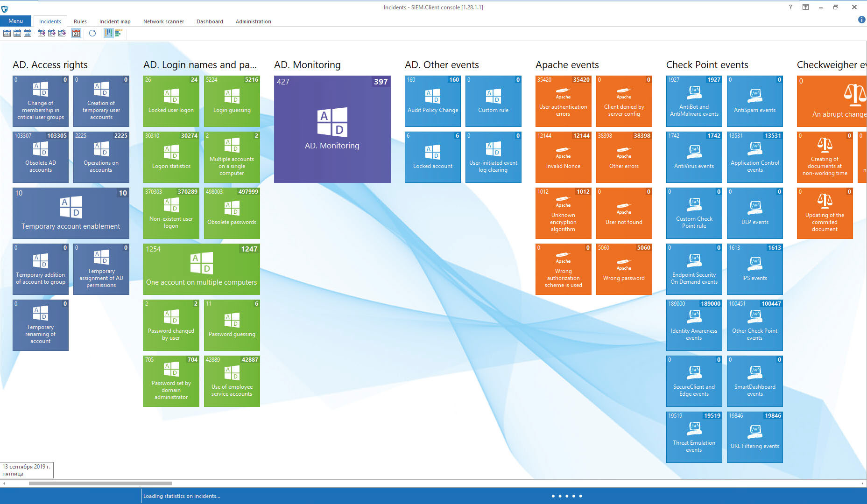Image resolution: width=867 pixels, height=504 pixels.
Task: Refresh the incident statistics
Action: 92,33
